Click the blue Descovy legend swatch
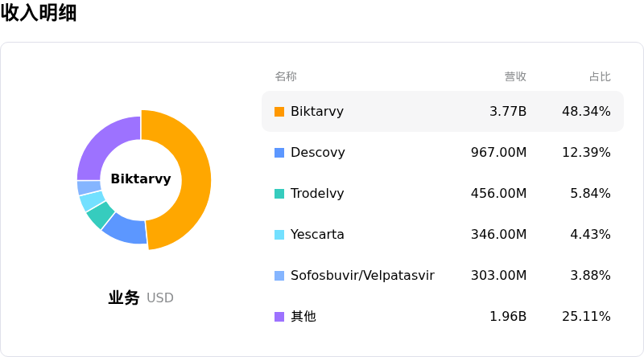 279,153
